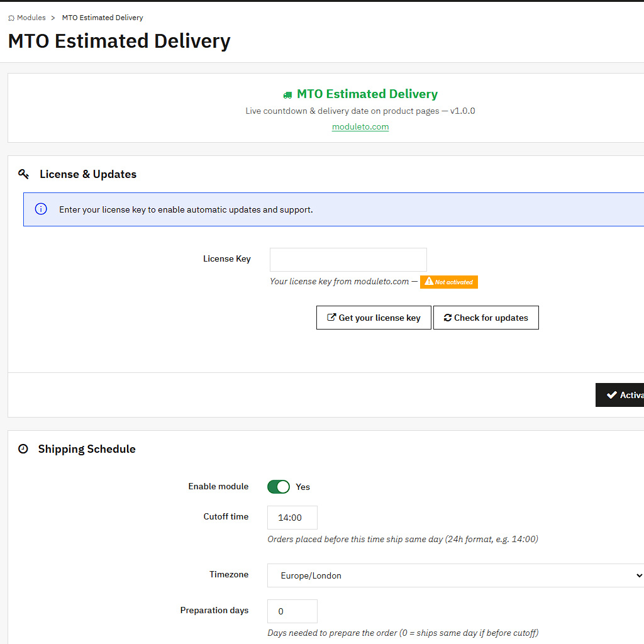Click the MTO Estimated Delivery breadcrumb item
Screen dimensions: 644x644
[x=103, y=18]
